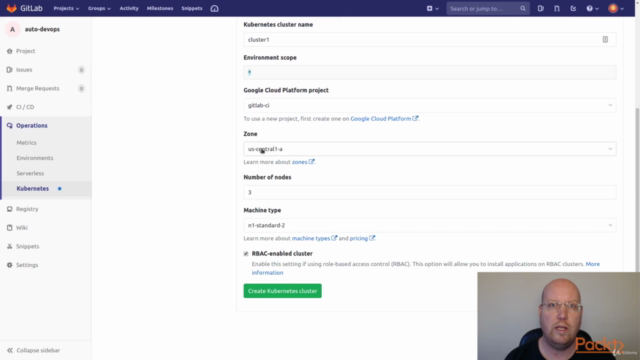The height and width of the screenshot is (360, 640).
Task: Open the pricing link
Action: [359, 238]
